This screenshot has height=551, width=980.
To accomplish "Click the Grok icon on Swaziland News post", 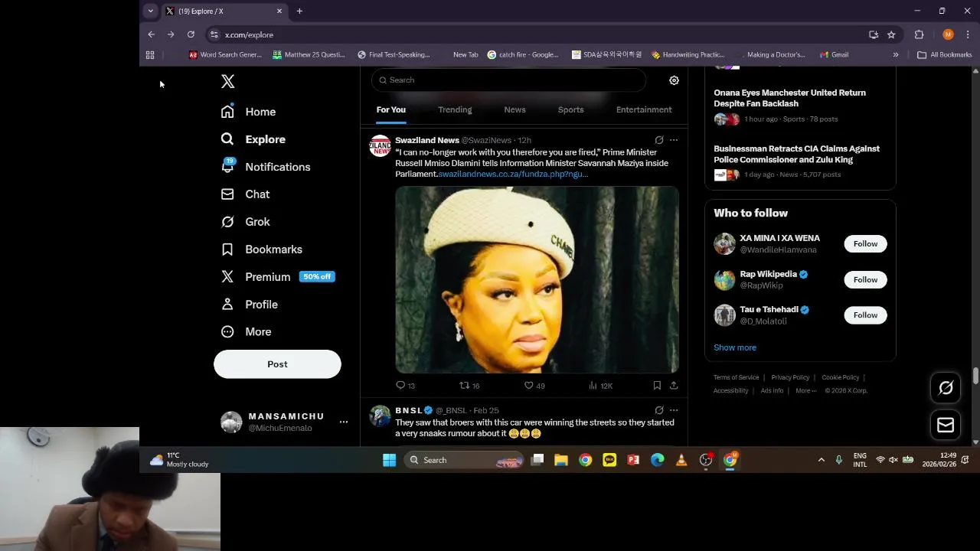I will [659, 140].
